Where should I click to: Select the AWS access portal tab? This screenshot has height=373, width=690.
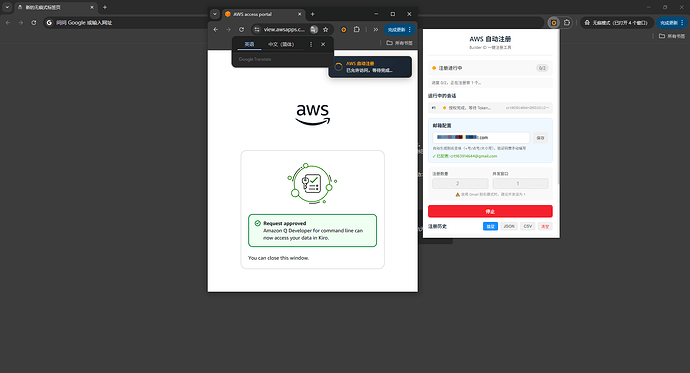(x=263, y=14)
